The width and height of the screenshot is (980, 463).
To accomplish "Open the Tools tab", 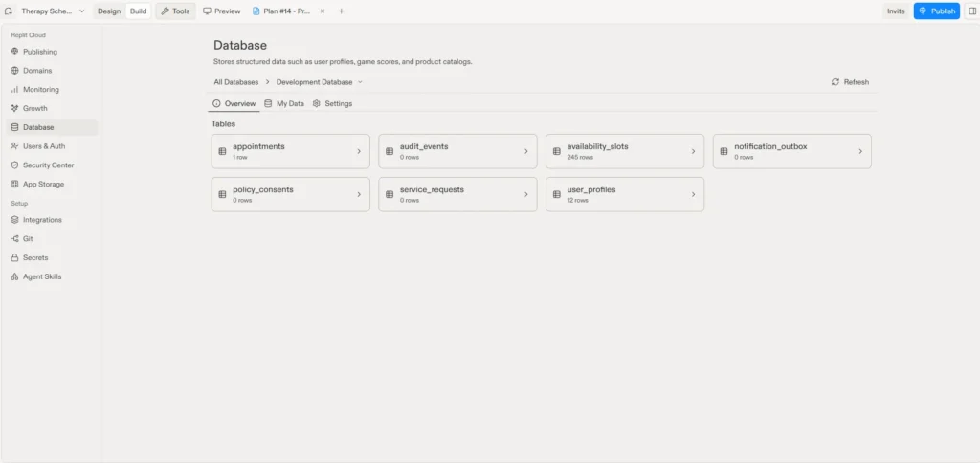I will pyautogui.click(x=176, y=11).
